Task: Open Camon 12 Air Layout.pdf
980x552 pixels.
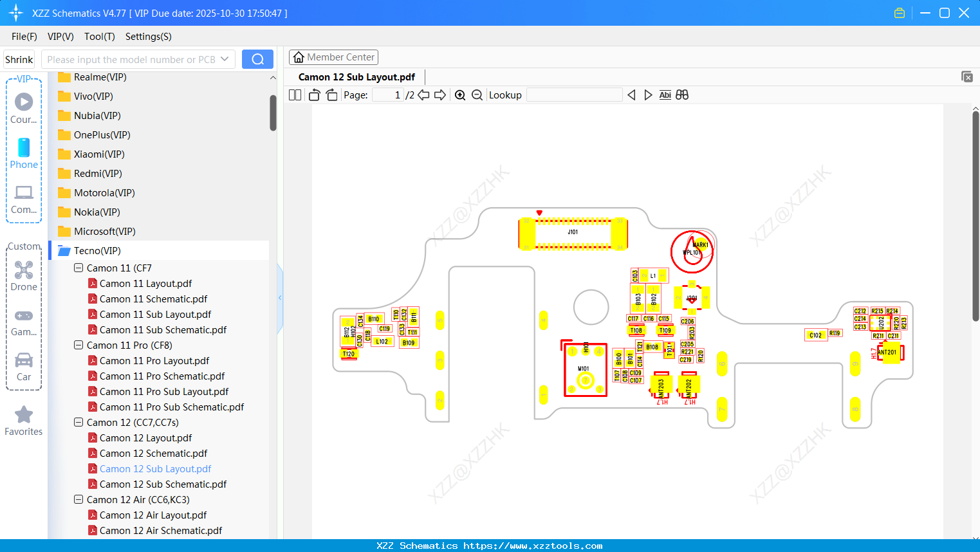Action: pos(153,515)
